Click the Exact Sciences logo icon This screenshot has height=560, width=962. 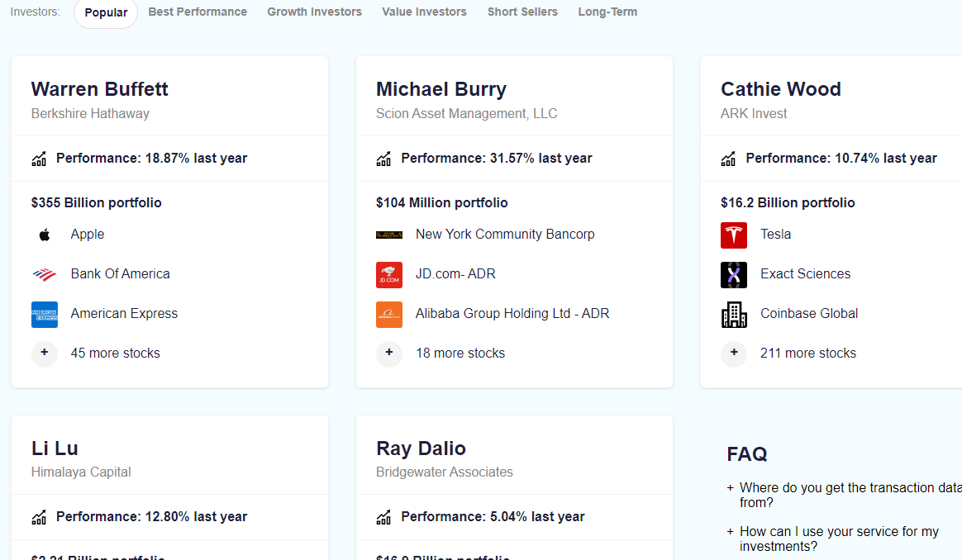(x=734, y=275)
